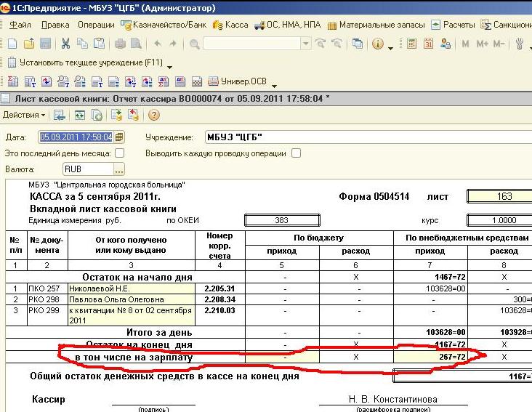Click the calculator icon in toolbar

click(412, 44)
